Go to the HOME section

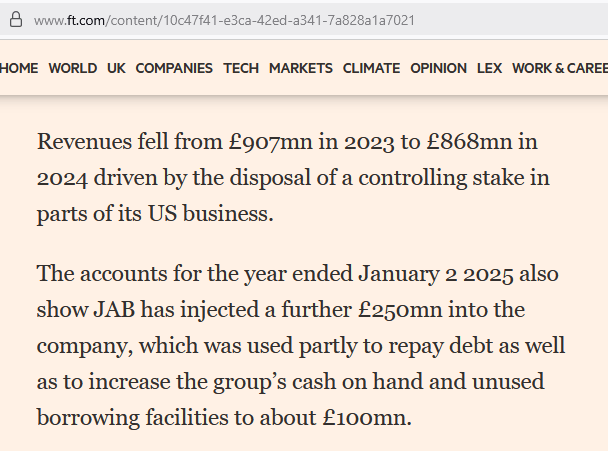click(x=19, y=68)
